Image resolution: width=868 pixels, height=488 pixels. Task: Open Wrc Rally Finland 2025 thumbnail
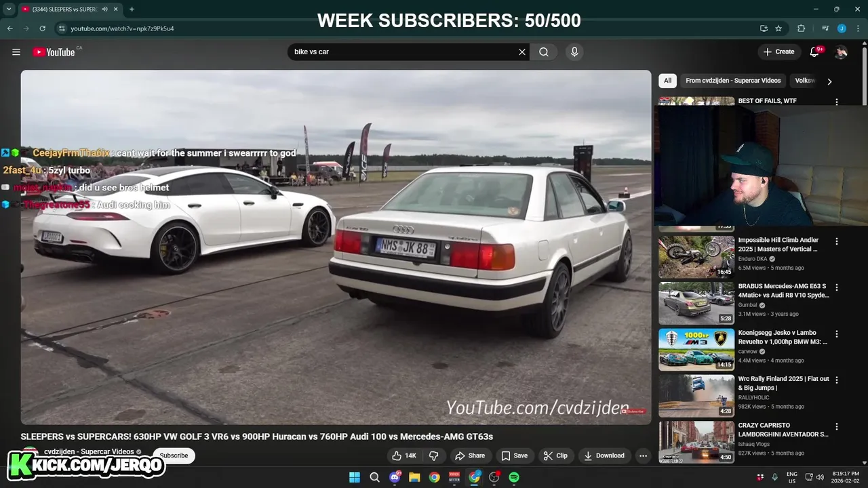coord(696,396)
